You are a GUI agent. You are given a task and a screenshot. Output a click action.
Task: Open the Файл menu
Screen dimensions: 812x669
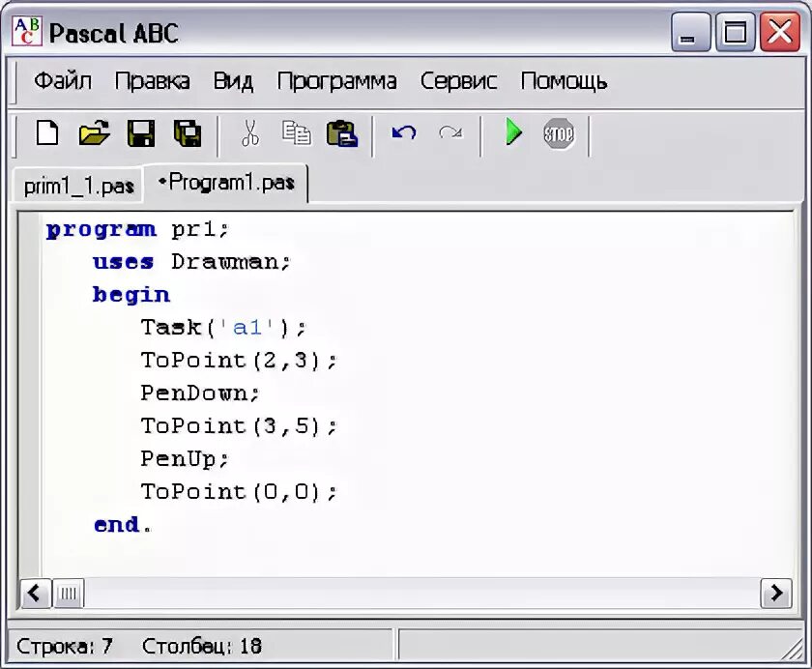pyautogui.click(x=63, y=81)
